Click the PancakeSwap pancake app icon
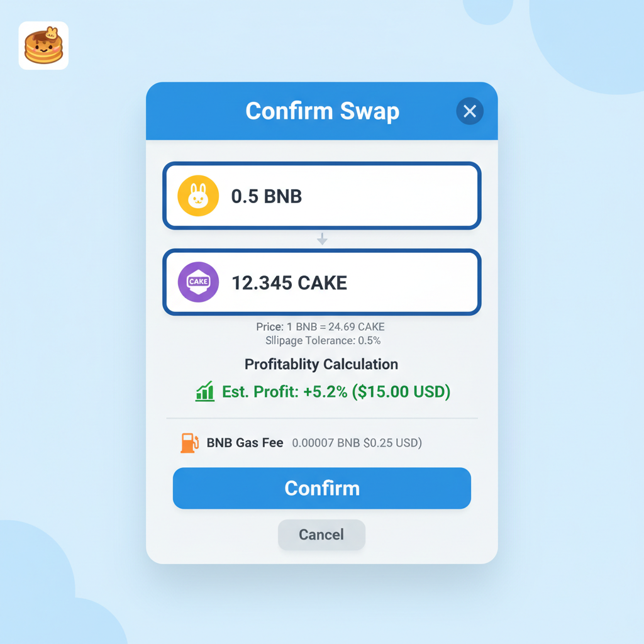644x644 pixels. click(x=43, y=47)
